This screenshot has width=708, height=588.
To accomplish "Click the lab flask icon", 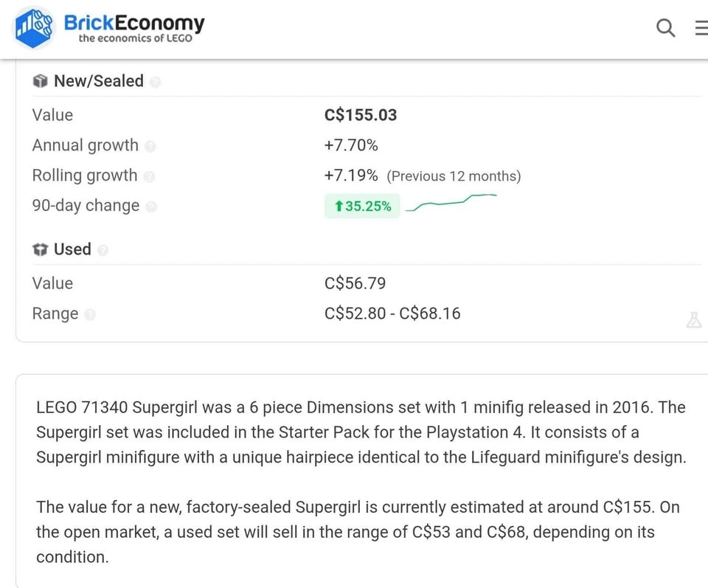I will pyautogui.click(x=693, y=319).
